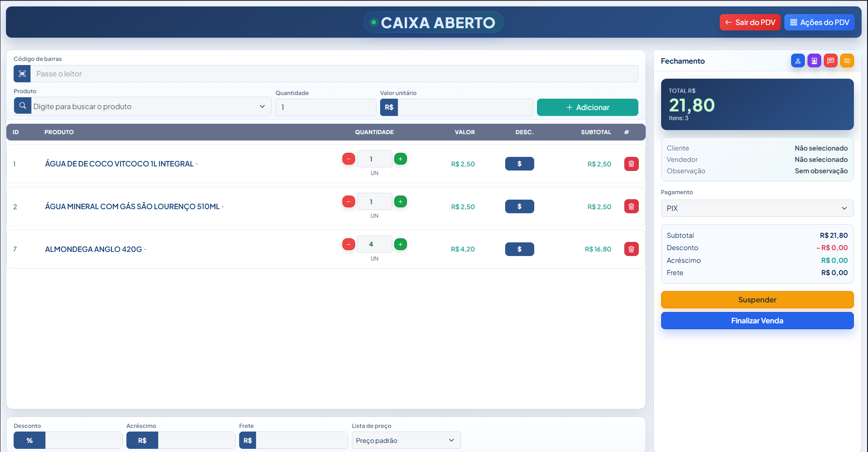Click product name ÁGUA DE DE COCO VITCOCO
The height and width of the screenshot is (452, 868).
tap(120, 164)
